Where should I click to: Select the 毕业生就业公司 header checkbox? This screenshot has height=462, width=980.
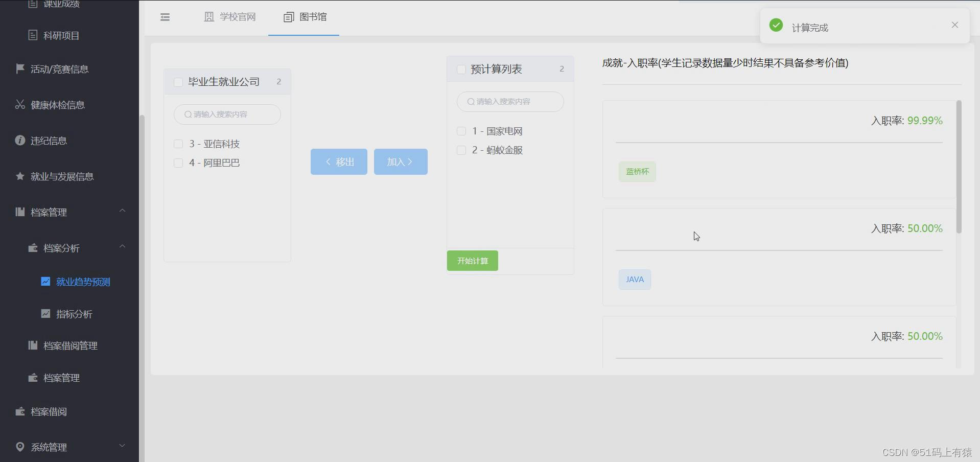pos(178,82)
